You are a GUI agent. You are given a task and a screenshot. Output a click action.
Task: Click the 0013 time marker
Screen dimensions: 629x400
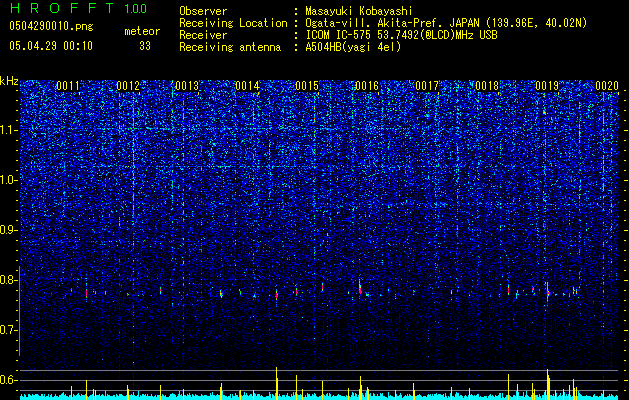click(x=187, y=86)
